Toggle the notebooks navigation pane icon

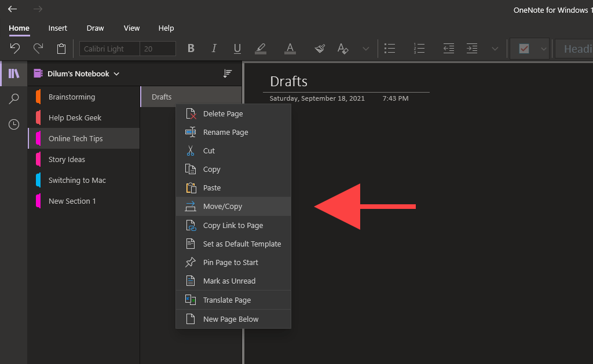click(x=14, y=73)
